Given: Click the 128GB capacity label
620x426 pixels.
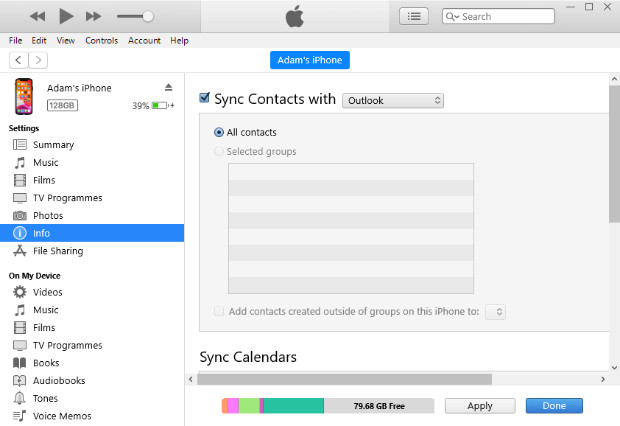Looking at the screenshot, I should click(62, 105).
